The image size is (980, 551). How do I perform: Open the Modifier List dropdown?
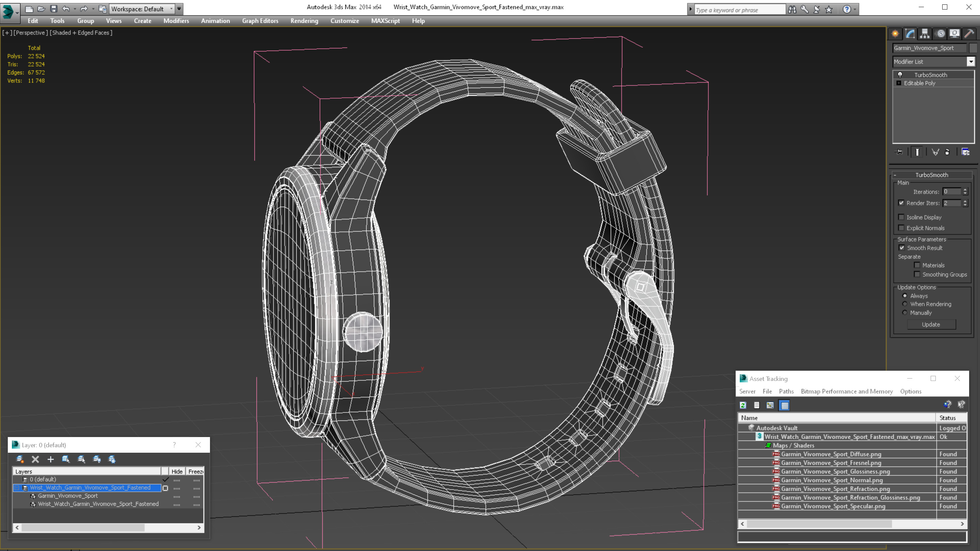(971, 62)
